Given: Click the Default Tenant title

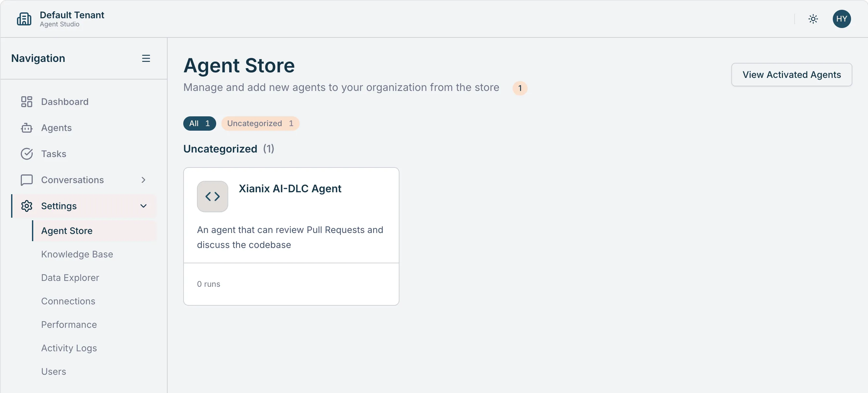Looking at the screenshot, I should click(72, 15).
